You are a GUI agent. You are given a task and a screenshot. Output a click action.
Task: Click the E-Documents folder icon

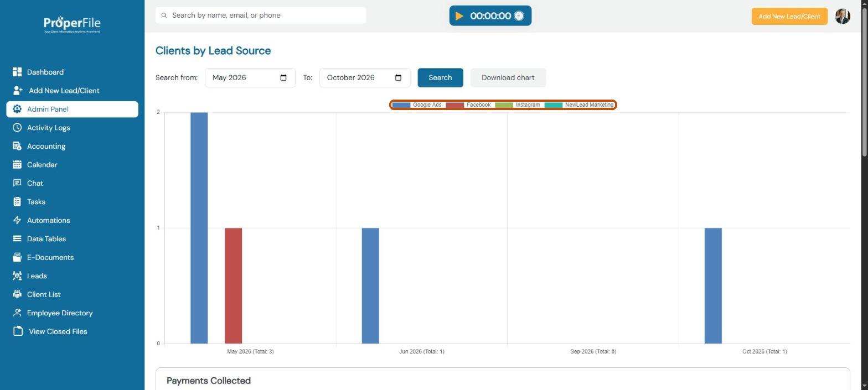click(x=17, y=257)
